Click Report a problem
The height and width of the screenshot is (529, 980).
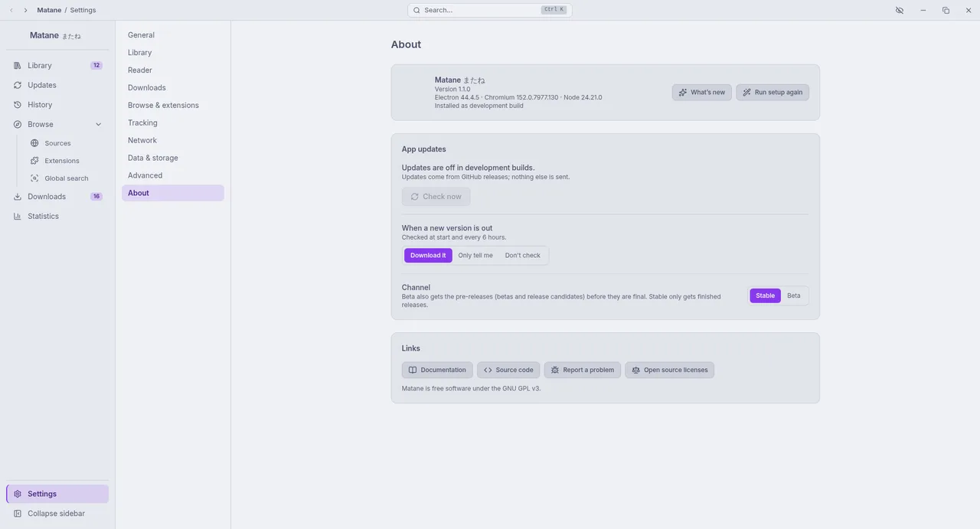(583, 370)
